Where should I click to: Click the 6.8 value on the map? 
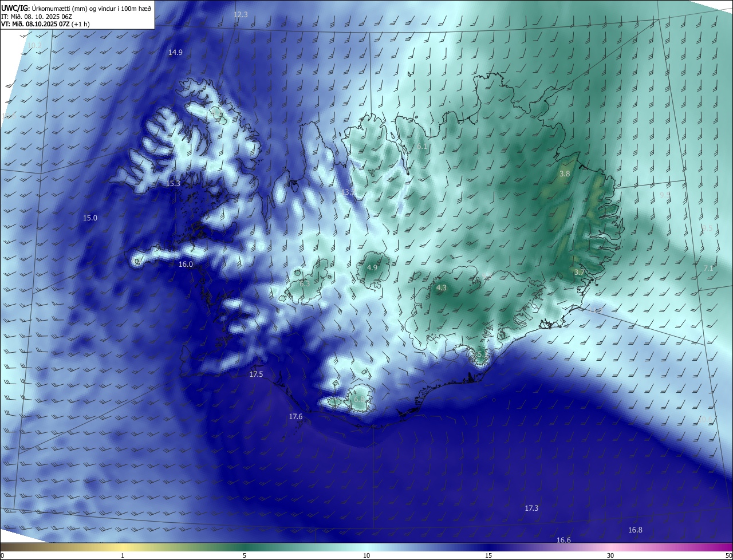tap(359, 399)
